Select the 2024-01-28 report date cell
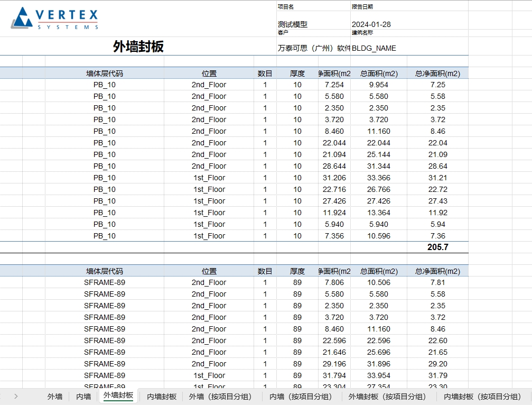532x405 pixels. tap(409, 20)
